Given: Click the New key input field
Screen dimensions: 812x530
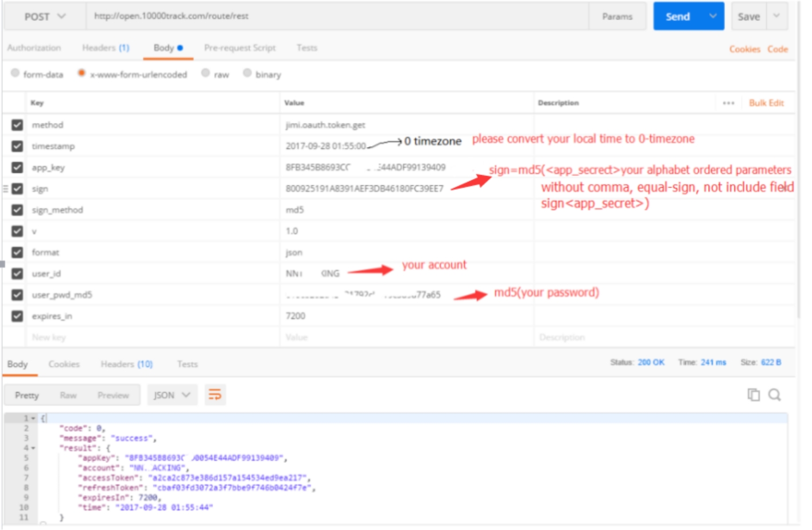Looking at the screenshot, I should (153, 338).
